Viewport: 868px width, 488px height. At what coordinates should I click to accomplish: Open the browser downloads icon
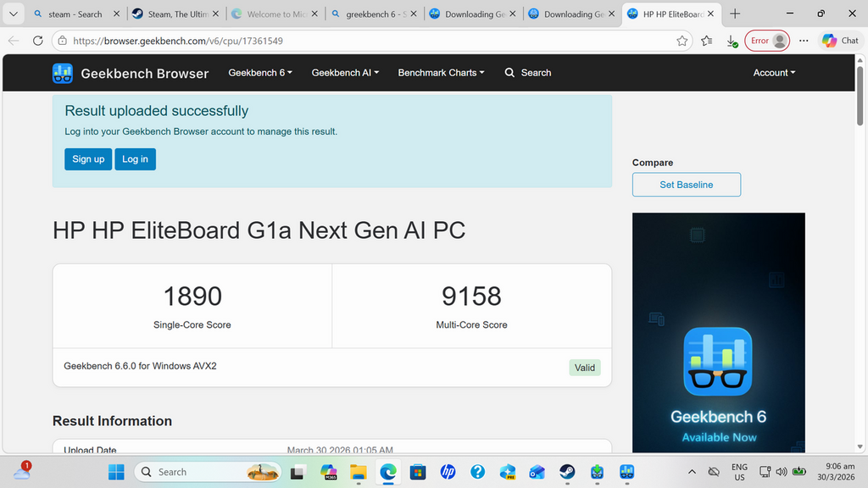click(732, 41)
